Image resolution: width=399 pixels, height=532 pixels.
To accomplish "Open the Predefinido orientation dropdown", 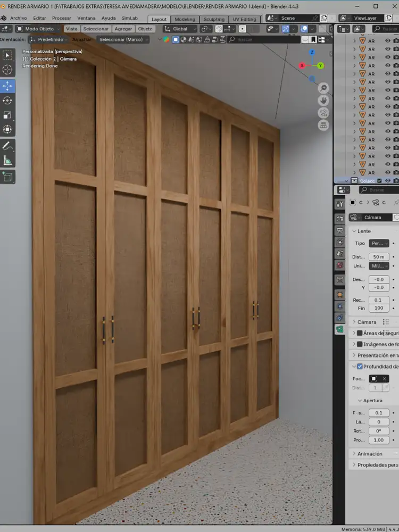I will (x=48, y=40).
